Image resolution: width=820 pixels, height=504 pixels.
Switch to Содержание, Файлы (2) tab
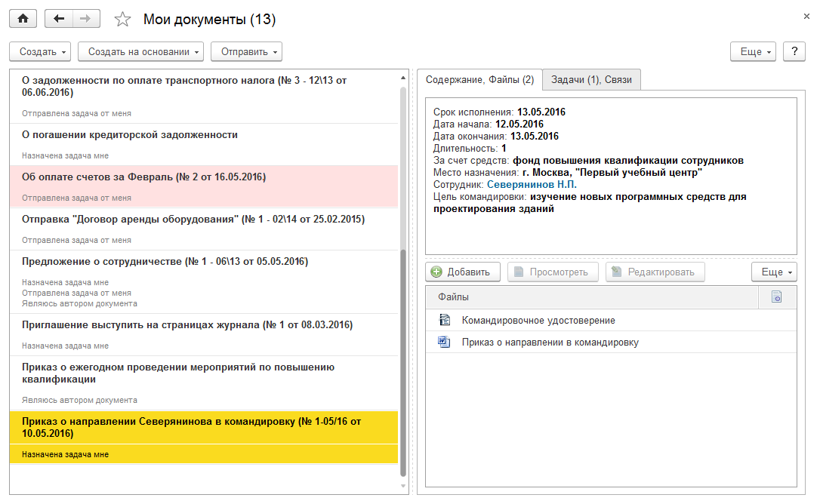point(479,79)
